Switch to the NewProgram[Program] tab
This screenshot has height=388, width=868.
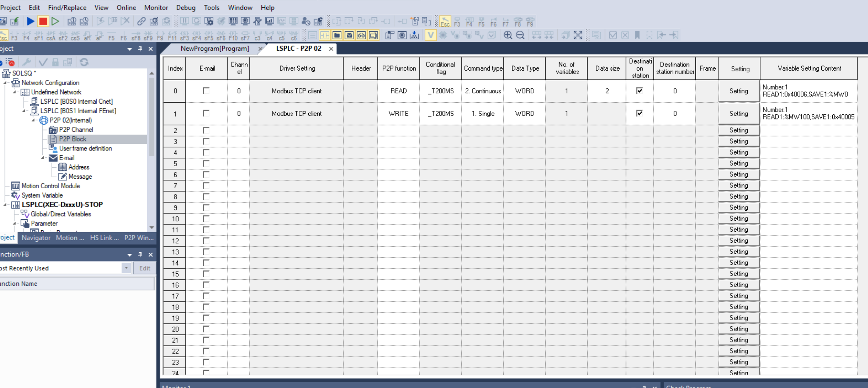click(x=215, y=49)
